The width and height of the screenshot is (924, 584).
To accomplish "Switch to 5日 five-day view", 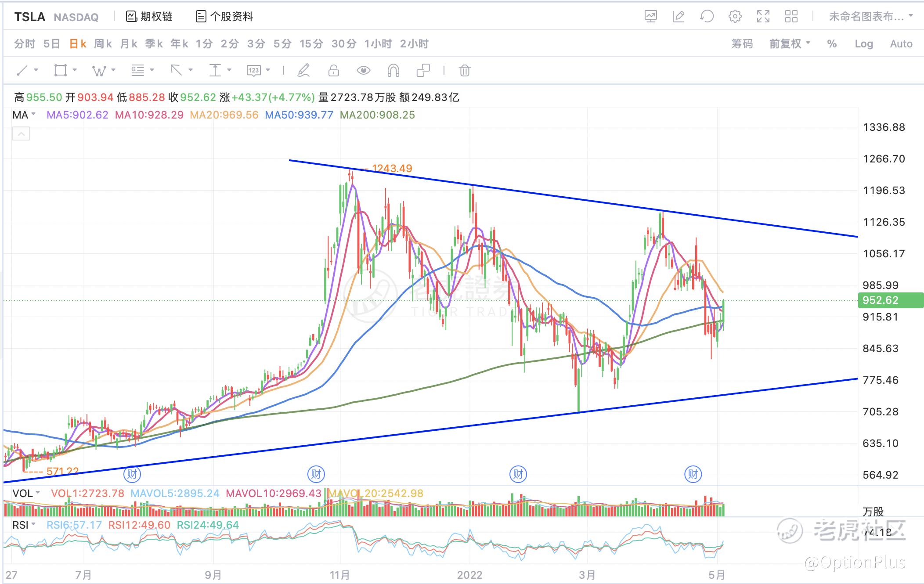I will pos(52,44).
